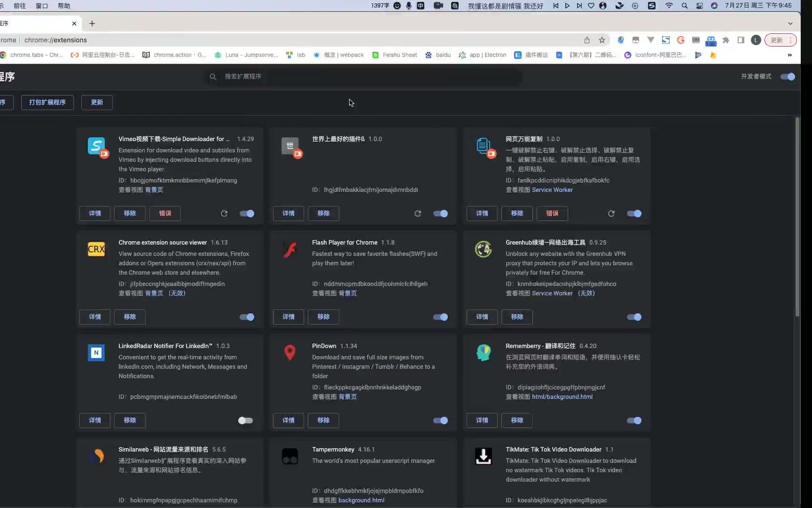Reload the 世界上最好的插件 extension
Screen dimensions: 812x508
[418, 214]
